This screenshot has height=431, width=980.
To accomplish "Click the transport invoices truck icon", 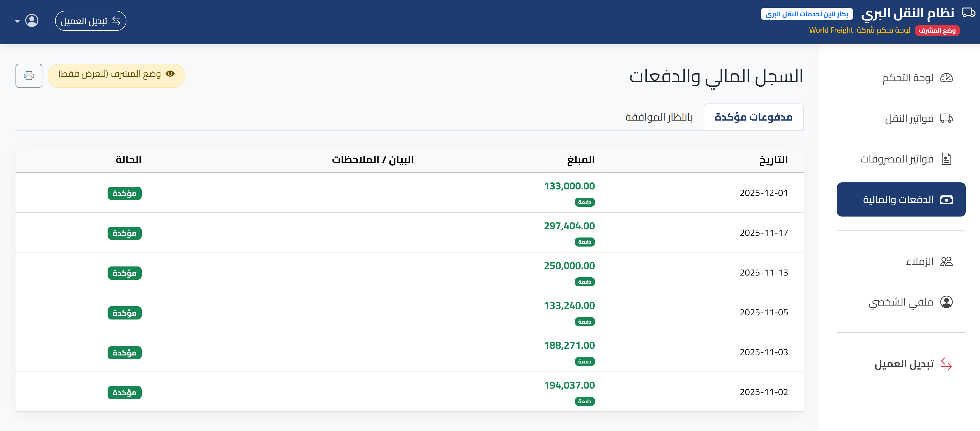I will 946,118.
